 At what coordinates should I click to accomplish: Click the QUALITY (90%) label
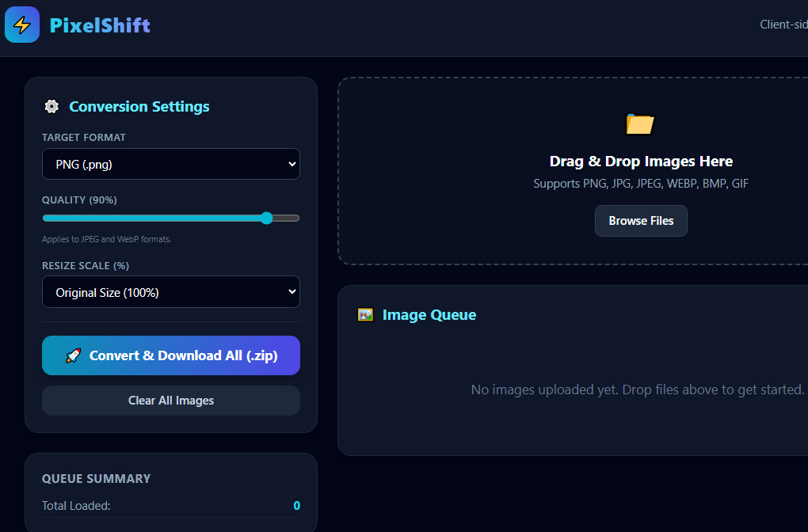(79, 199)
